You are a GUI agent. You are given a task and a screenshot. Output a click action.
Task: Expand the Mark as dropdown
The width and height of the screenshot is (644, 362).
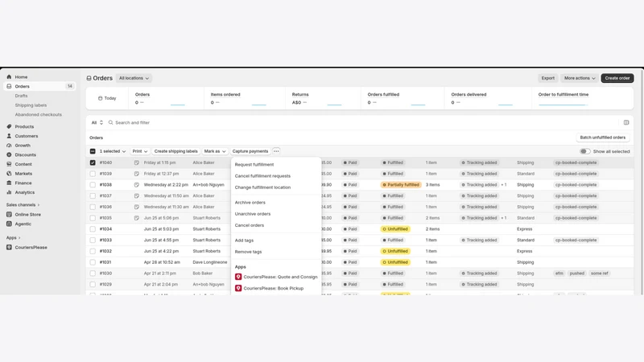pos(215,151)
